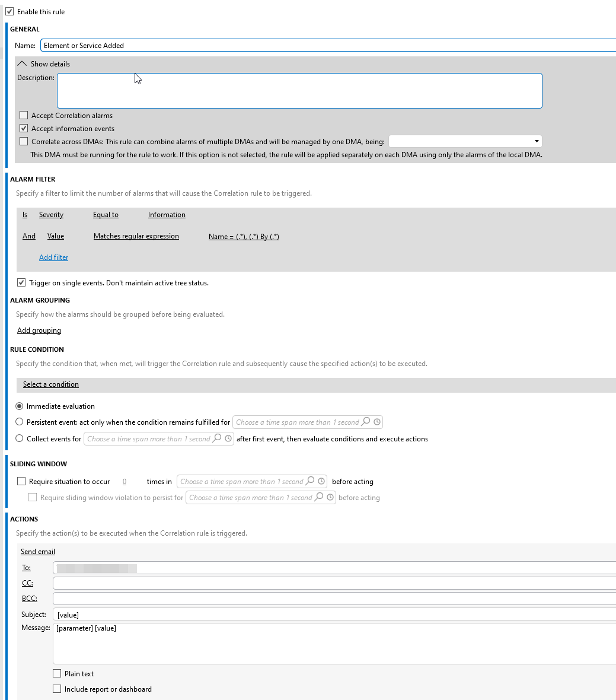Viewport: 616px width, 700px height.
Task: Select Immediate evaluation radio button
Action: point(19,406)
